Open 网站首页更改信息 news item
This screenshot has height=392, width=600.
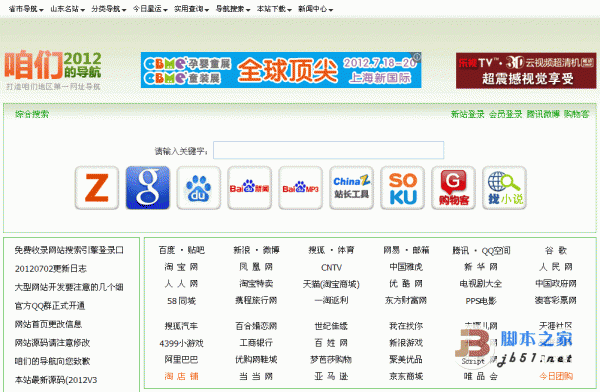point(48,324)
